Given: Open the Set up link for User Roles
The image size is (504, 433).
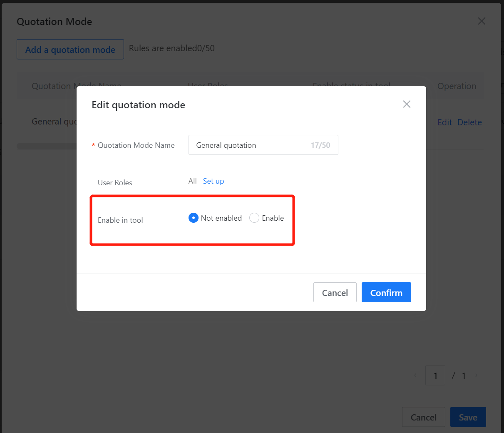Looking at the screenshot, I should point(213,181).
